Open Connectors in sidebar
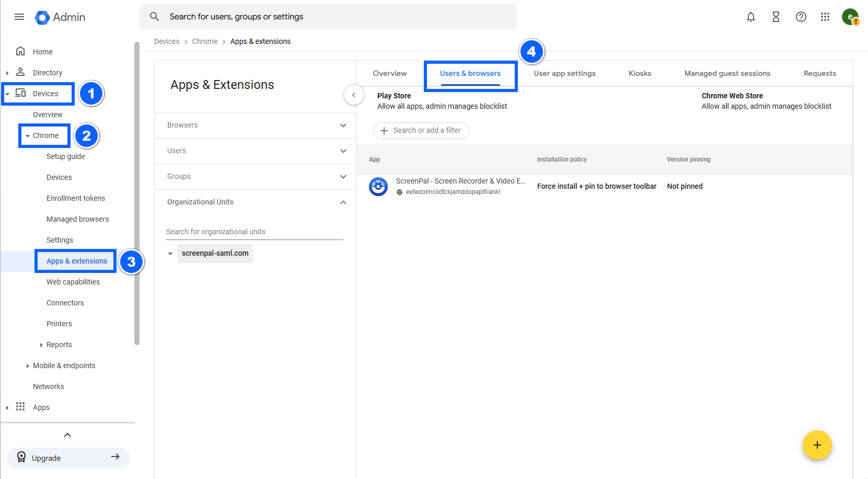This screenshot has height=479, width=868. click(65, 303)
